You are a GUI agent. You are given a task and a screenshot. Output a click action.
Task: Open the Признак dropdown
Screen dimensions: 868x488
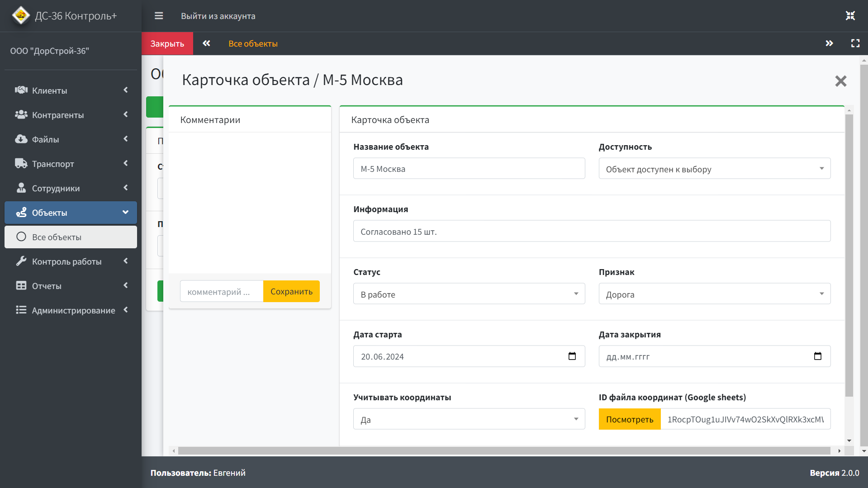[715, 294]
